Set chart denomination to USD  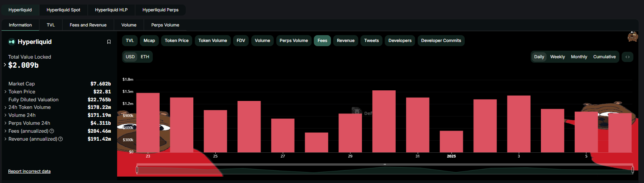130,57
